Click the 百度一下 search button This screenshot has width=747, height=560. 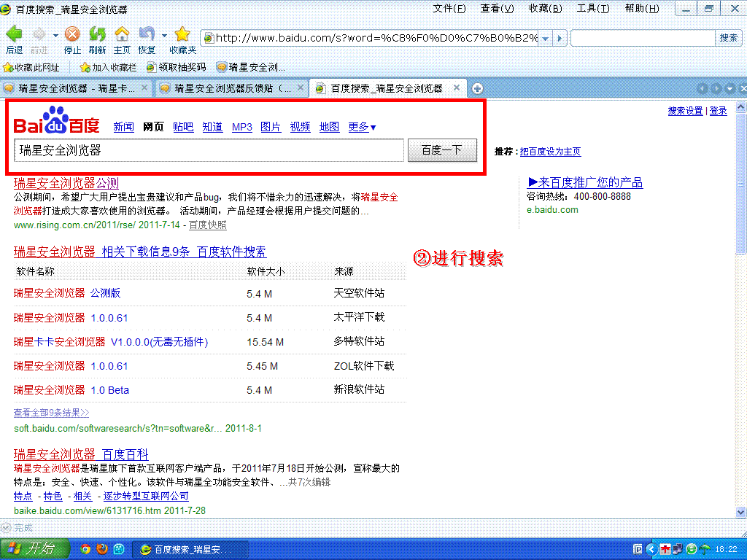[442, 150]
